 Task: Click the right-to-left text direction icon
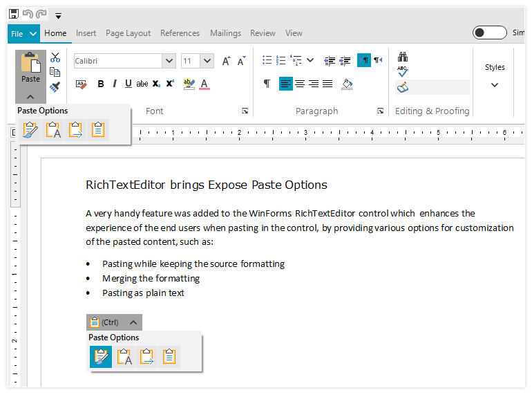tap(378, 60)
